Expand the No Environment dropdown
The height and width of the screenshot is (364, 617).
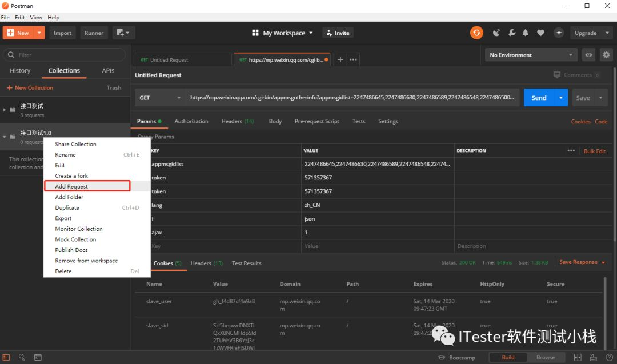click(x=531, y=55)
